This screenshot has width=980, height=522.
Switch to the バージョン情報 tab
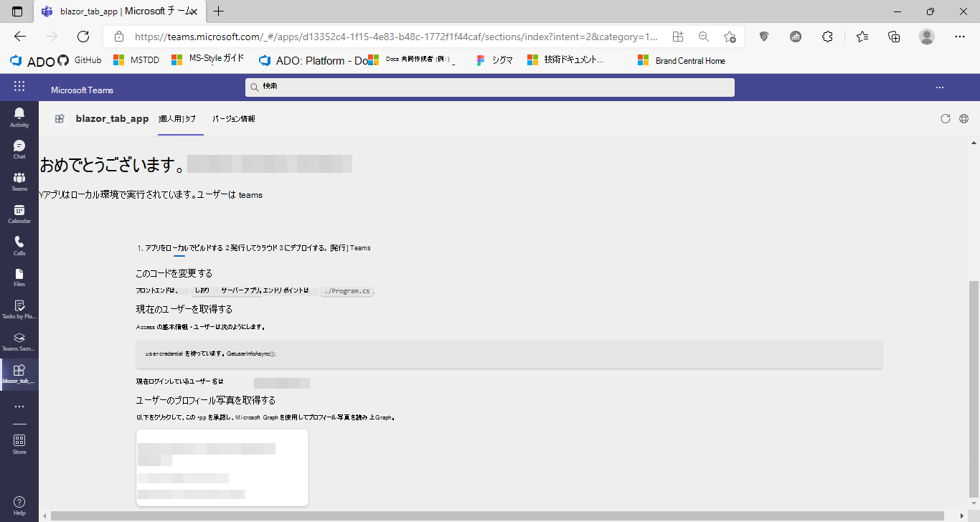[x=233, y=118]
